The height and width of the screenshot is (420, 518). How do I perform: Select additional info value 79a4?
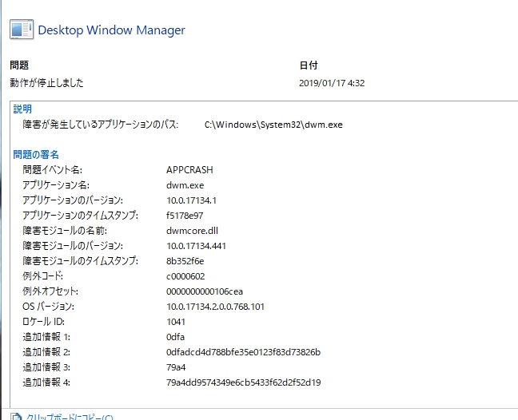tap(176, 367)
